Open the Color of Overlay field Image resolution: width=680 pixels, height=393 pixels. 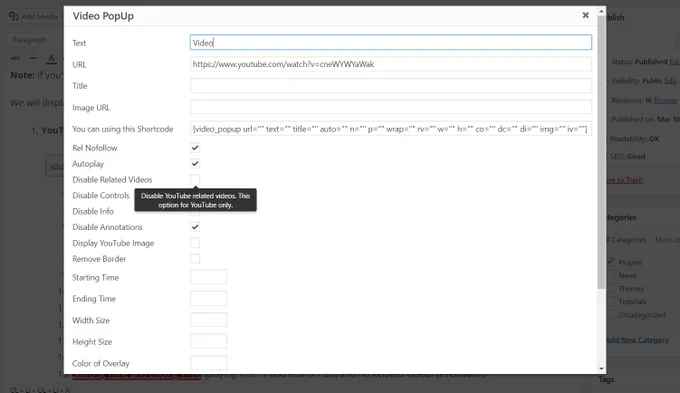pos(208,363)
